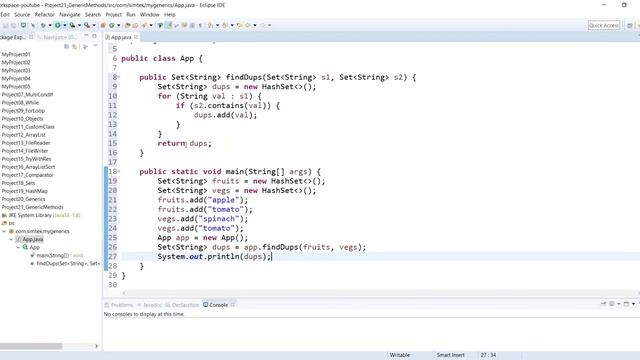Open the Package Explorer View Menu triangle
Image resolution: width=640 pixels, height=360 pixels.
pyautogui.click(x=95, y=46)
